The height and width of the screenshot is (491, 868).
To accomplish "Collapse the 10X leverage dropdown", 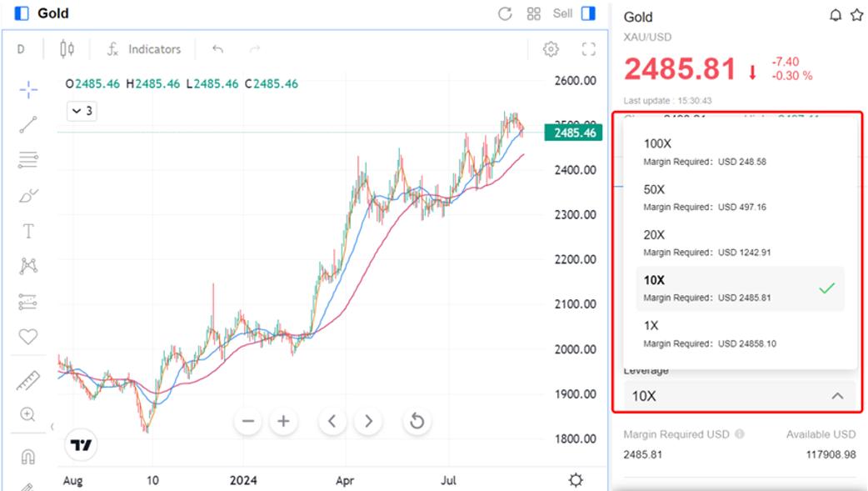I will [837, 396].
